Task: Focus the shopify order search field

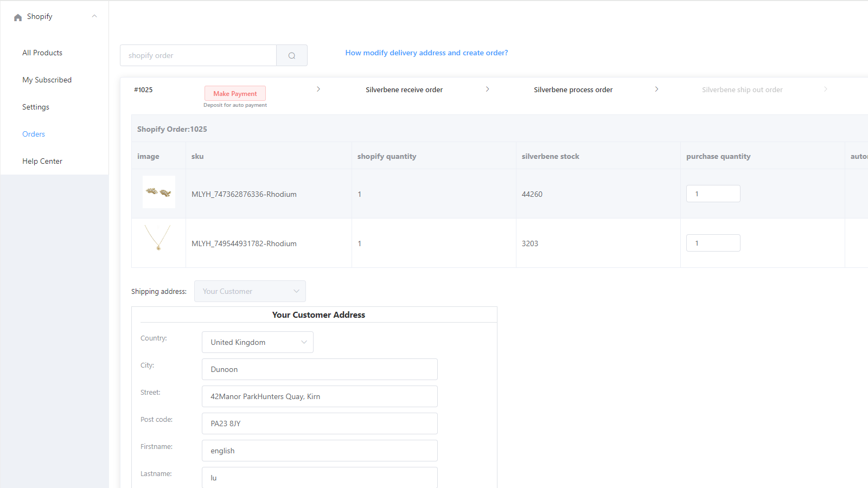Action: (x=198, y=55)
